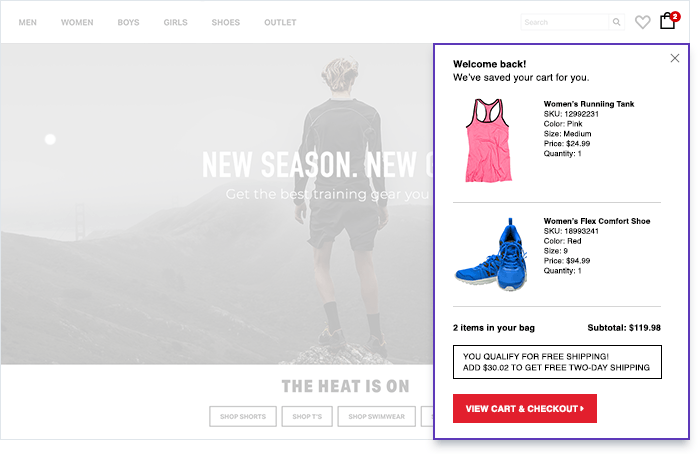This screenshot has height=454, width=700.
Task: Open the WOMEN menu
Action: 77,22
